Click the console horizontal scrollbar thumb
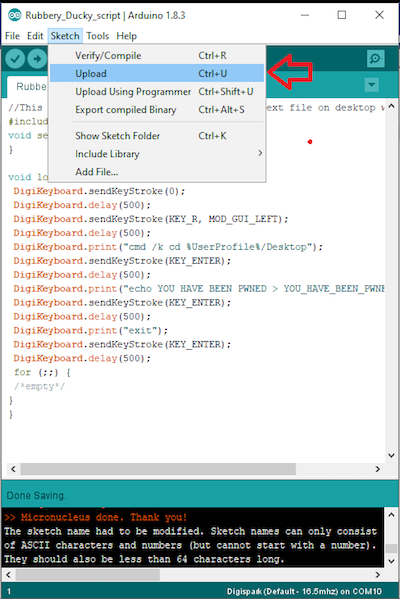The width and height of the screenshot is (400, 599). 88,574
